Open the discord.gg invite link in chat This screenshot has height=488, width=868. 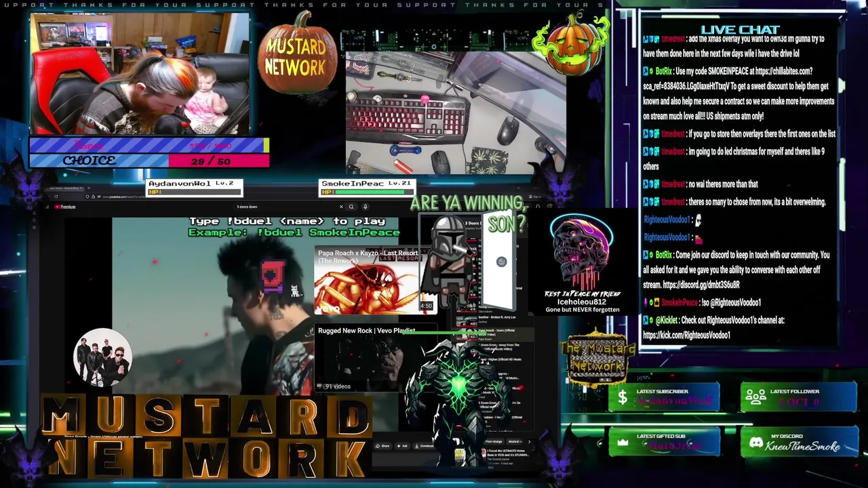(701, 285)
